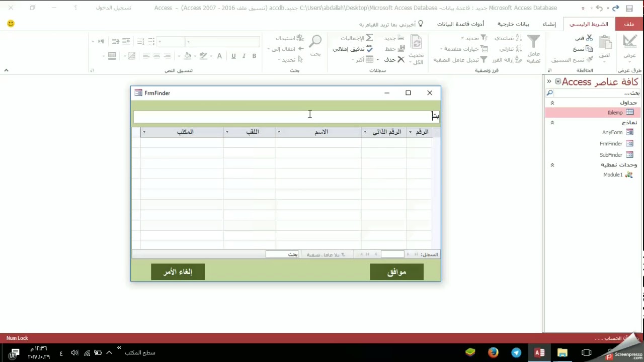The width and height of the screenshot is (644, 362).
Task: Sort descending with تنازلي icon
Action: 519,49
